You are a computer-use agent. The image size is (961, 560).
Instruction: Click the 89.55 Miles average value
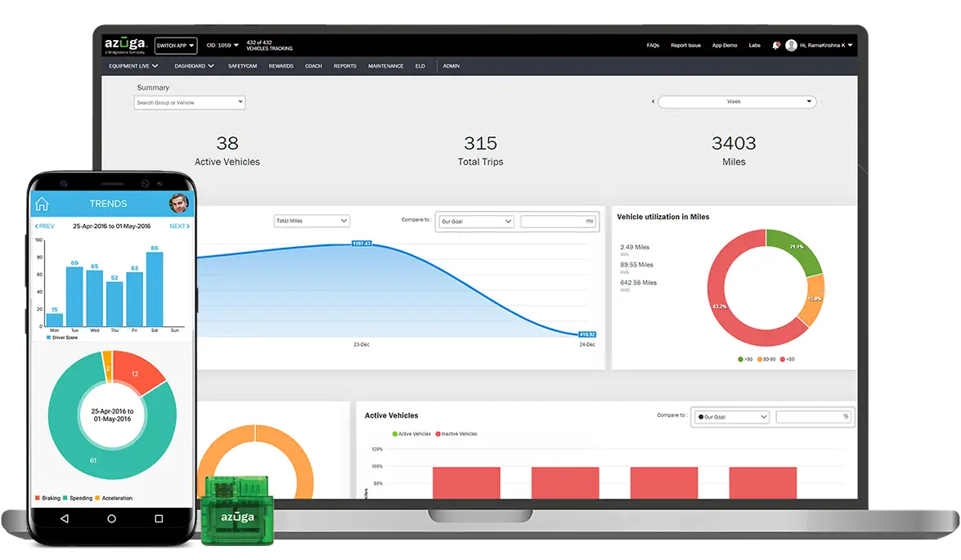tap(637, 265)
